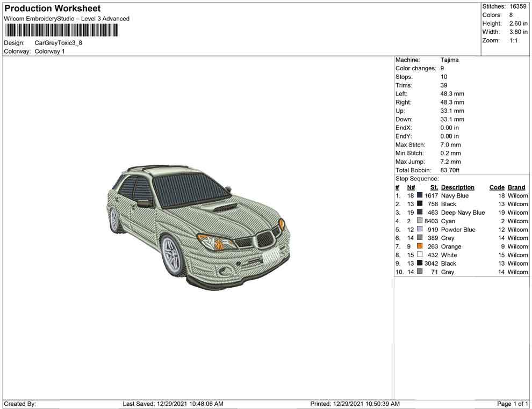Click the Tajima machine field

pyautogui.click(x=450, y=60)
